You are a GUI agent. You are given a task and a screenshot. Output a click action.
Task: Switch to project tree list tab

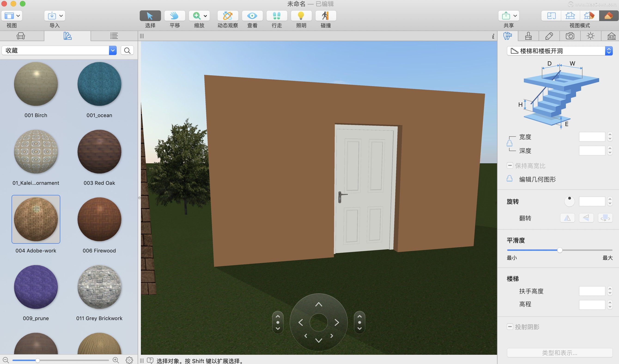point(114,36)
